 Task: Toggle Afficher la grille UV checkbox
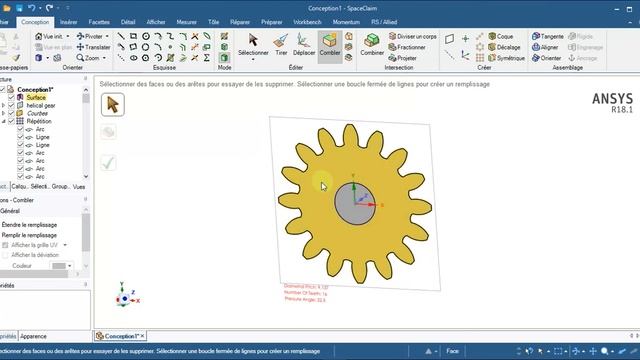click(x=5, y=245)
